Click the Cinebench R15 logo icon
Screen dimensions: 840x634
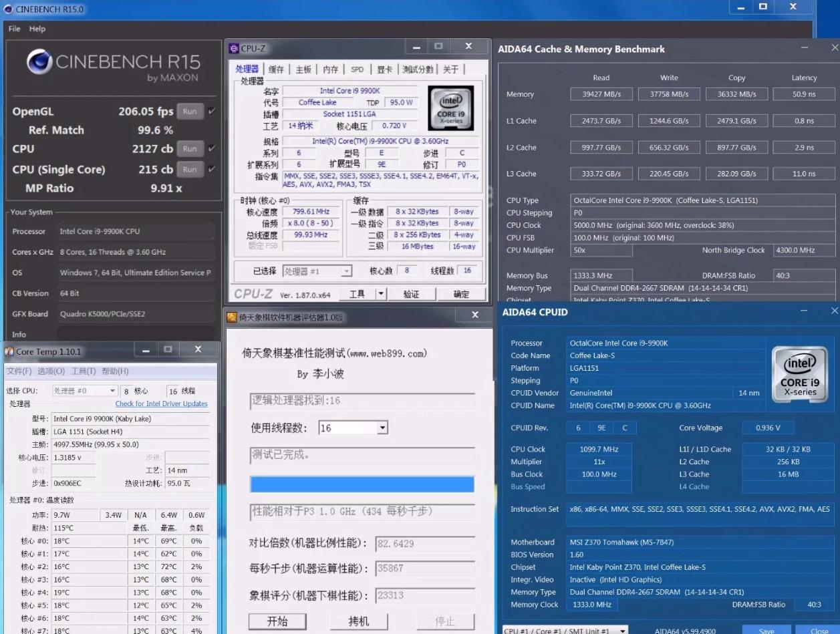39,62
